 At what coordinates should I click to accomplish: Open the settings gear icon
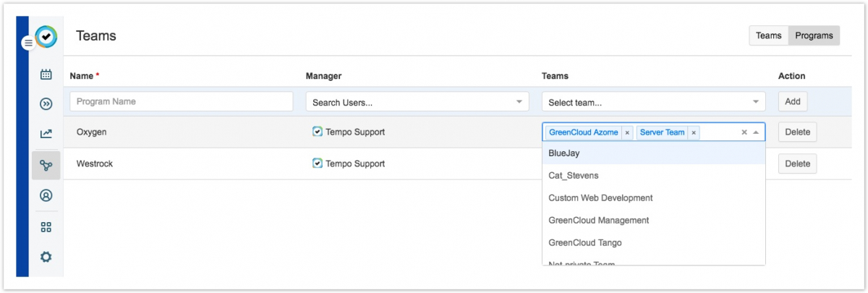[46, 257]
